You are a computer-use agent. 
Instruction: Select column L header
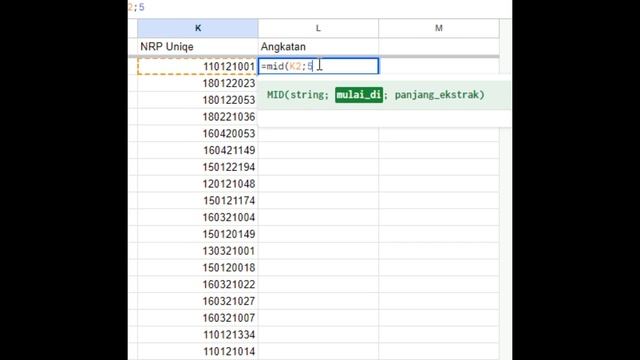pyautogui.click(x=318, y=28)
